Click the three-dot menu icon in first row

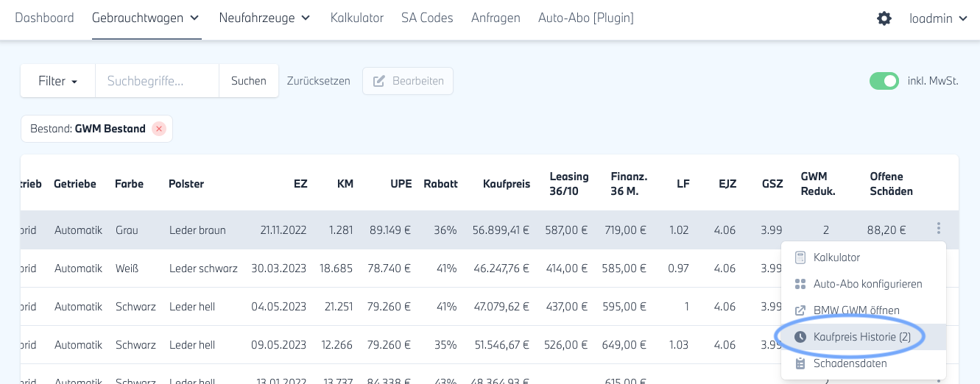click(938, 229)
